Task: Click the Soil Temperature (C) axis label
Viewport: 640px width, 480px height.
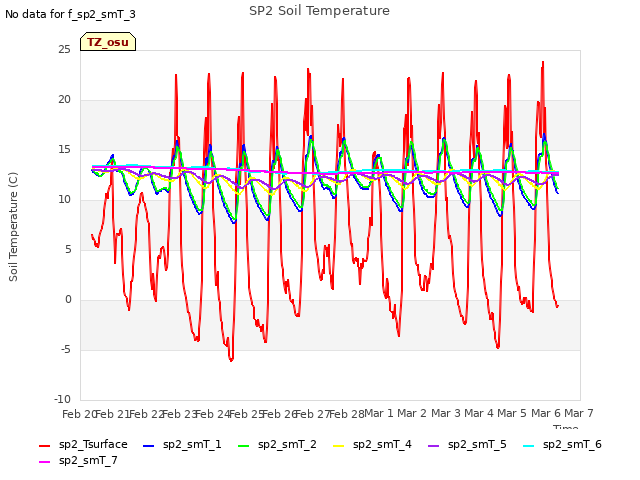Action: tap(13, 227)
